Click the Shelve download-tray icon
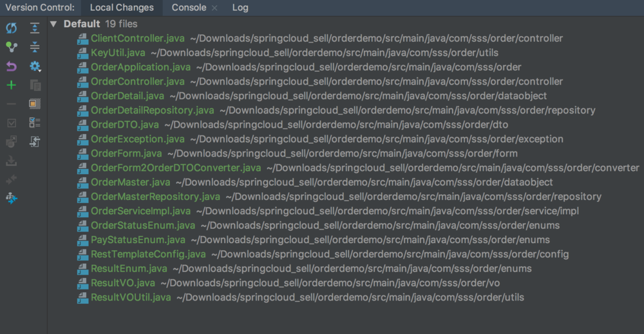644x334 pixels. tap(12, 161)
